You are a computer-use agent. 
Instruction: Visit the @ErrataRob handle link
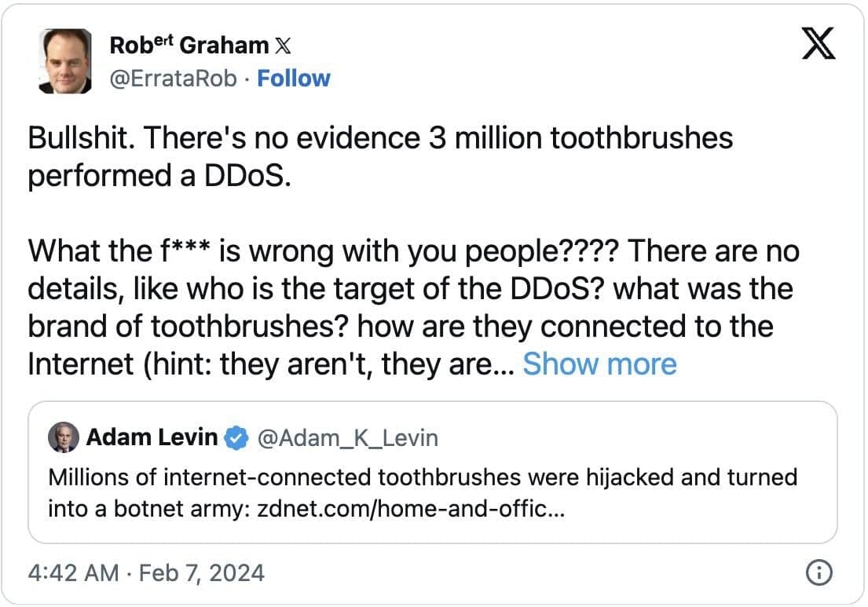(x=173, y=79)
